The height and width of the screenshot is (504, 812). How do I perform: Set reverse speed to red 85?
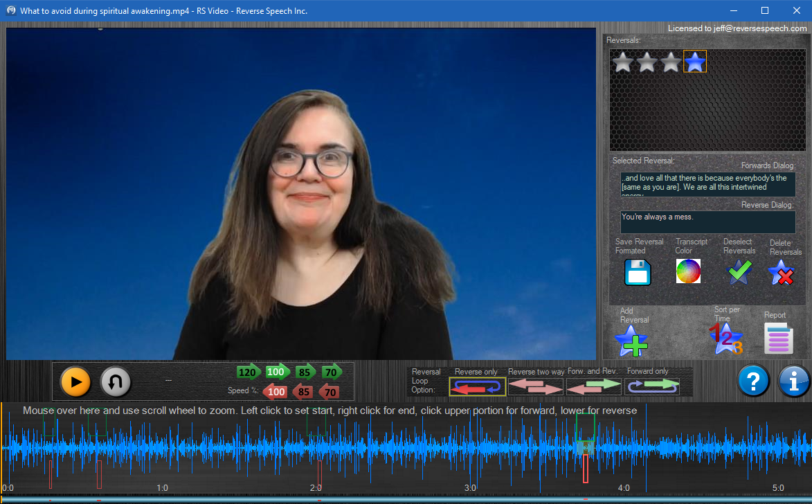(x=303, y=392)
